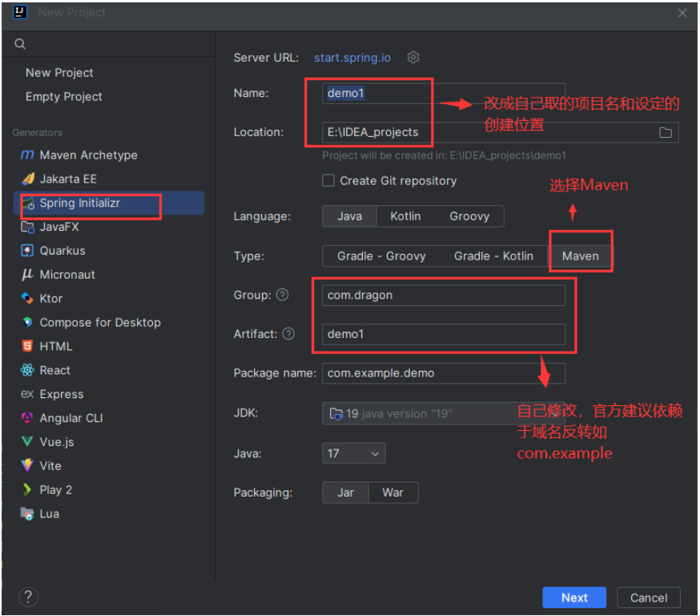Select War packaging instead of Jar
Viewport: 700px width, 616px height.
[x=393, y=493]
